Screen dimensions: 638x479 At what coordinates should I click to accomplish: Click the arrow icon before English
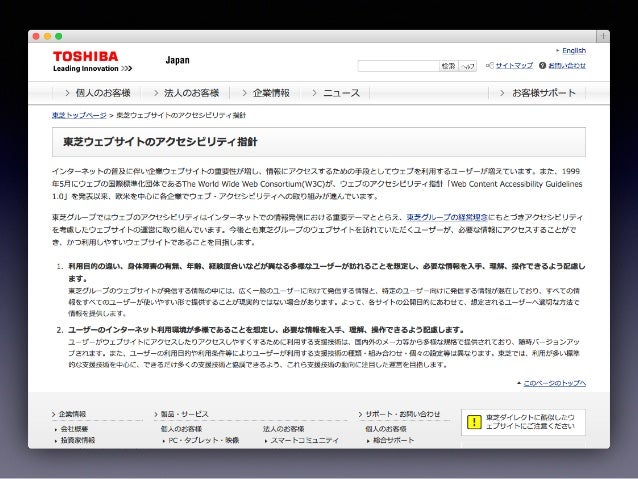(x=557, y=50)
